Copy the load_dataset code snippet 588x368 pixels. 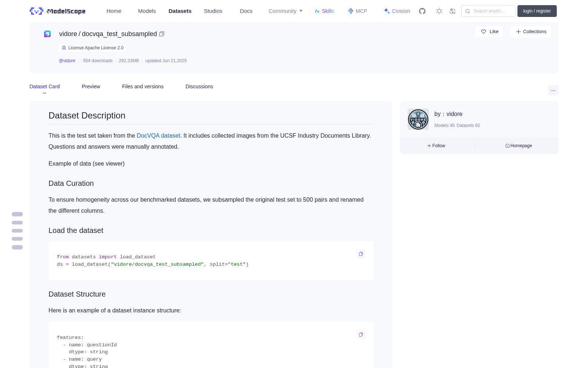coord(361,254)
